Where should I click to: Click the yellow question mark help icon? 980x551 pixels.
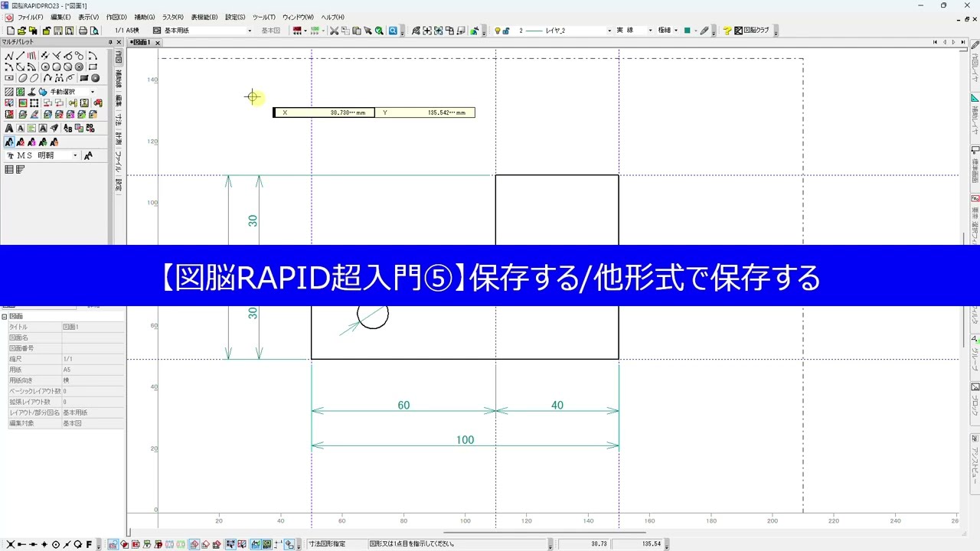click(x=727, y=31)
